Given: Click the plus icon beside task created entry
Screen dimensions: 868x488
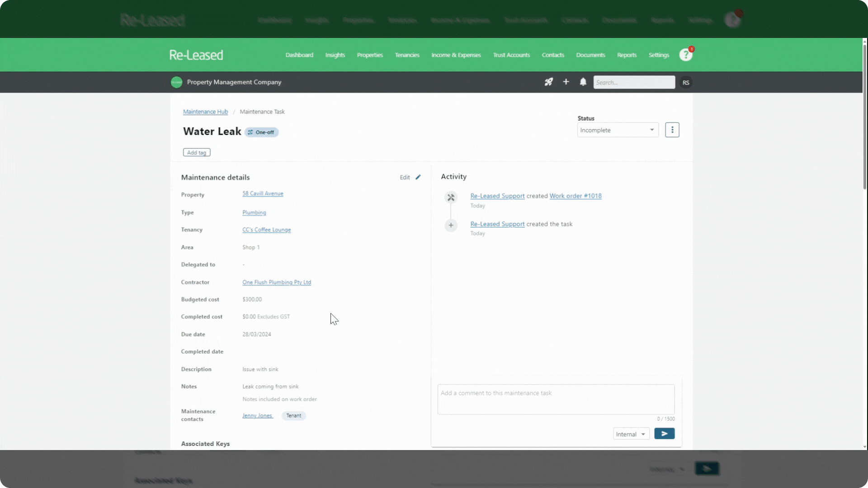Looking at the screenshot, I should 451,225.
